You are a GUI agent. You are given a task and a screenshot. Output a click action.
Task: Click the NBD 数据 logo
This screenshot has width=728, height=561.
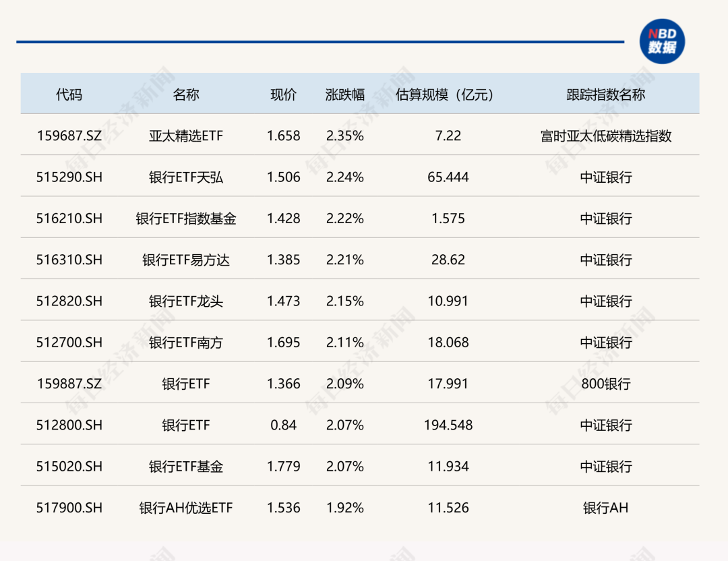coord(661,42)
